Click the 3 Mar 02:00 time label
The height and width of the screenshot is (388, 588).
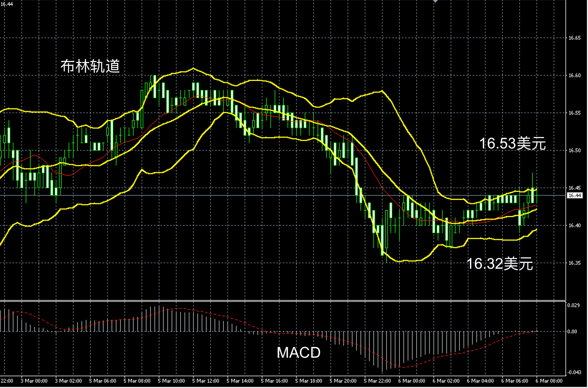tap(68, 381)
